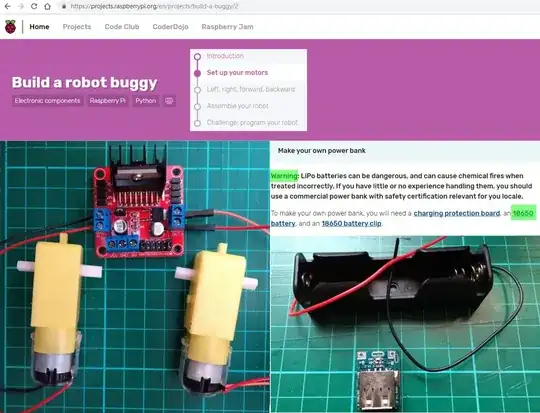Open the Raspberry Jam menu item
Image resolution: width=540 pixels, height=413 pixels.
pos(227,27)
